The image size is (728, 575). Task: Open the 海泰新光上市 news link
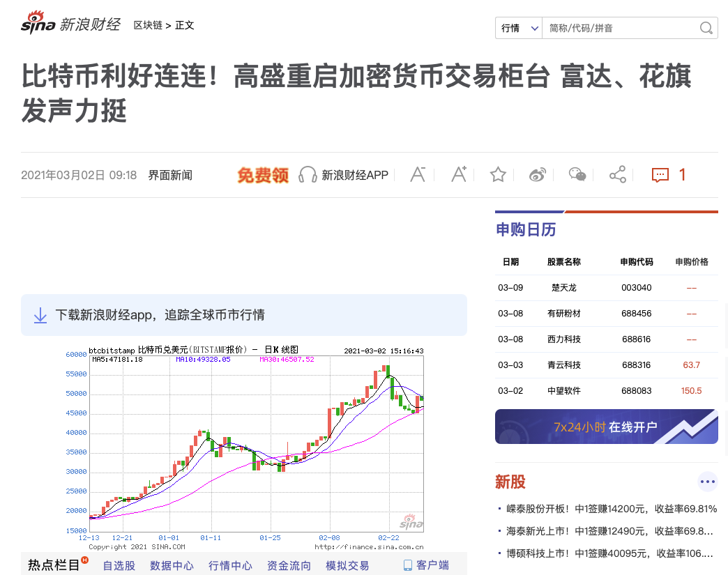tap(609, 531)
